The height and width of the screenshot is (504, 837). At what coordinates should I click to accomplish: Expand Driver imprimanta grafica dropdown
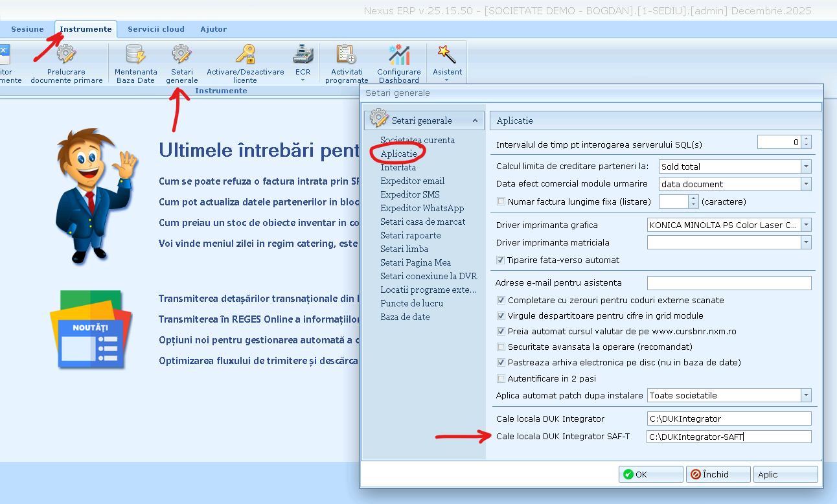805,225
